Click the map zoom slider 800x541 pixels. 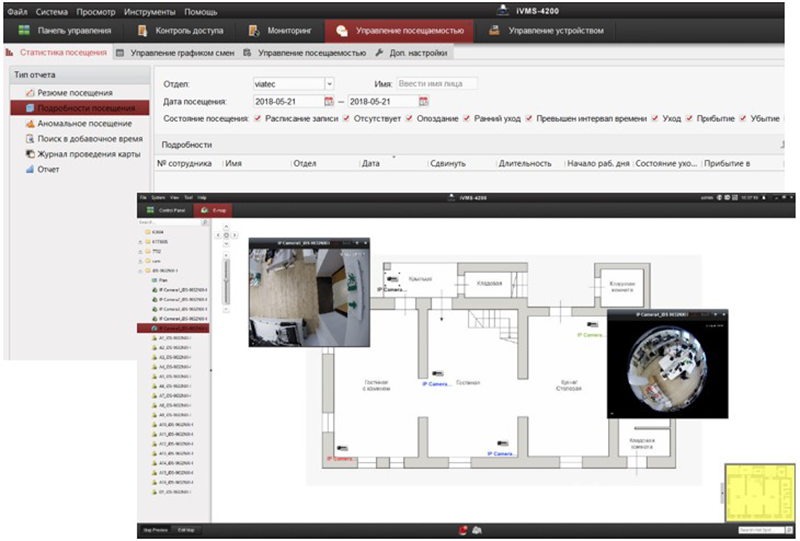click(x=227, y=281)
